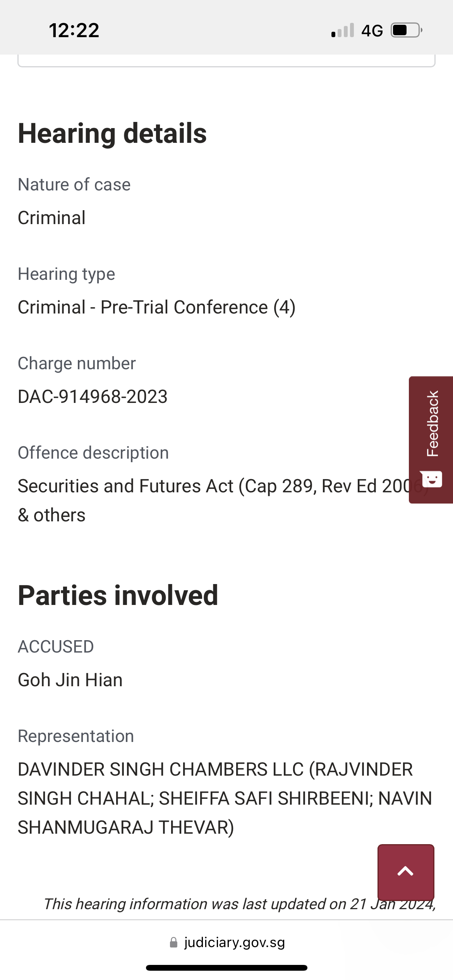The image size is (453, 980).
Task: Tap the padlock icon beside judiciary.gov.sg
Action: click(174, 942)
